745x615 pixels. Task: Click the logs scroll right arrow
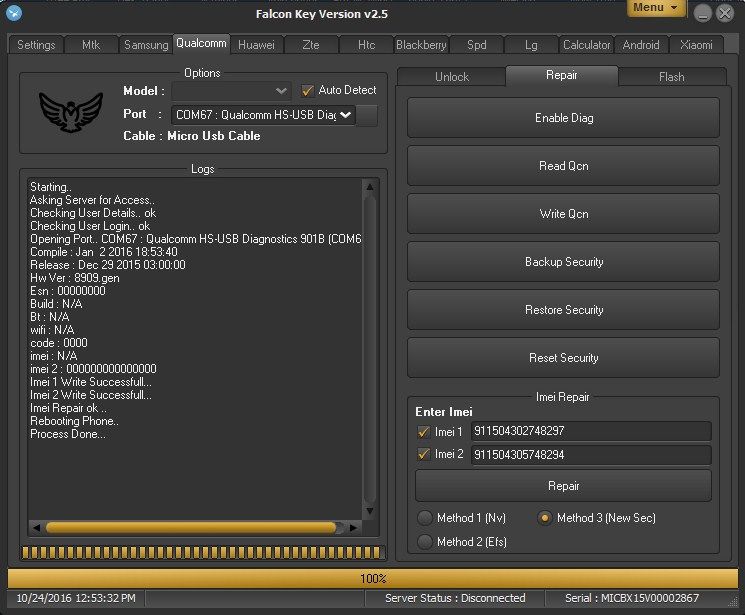pos(353,528)
